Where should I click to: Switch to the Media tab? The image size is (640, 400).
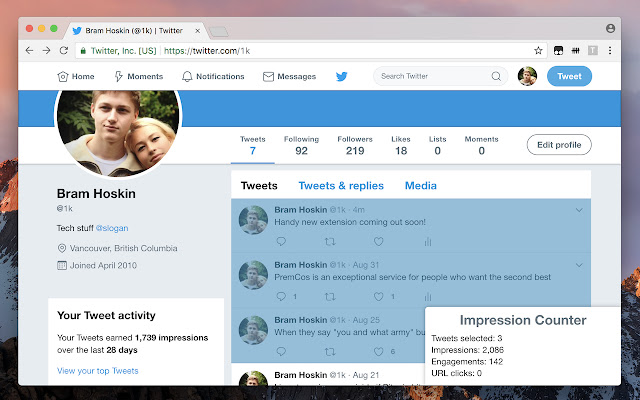point(421,186)
